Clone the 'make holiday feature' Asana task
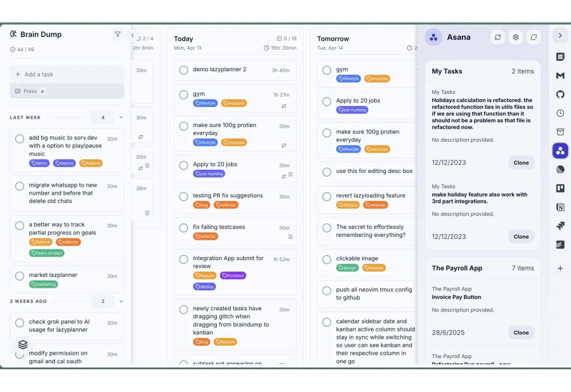This screenshot has height=392, width=571. pyautogui.click(x=521, y=236)
